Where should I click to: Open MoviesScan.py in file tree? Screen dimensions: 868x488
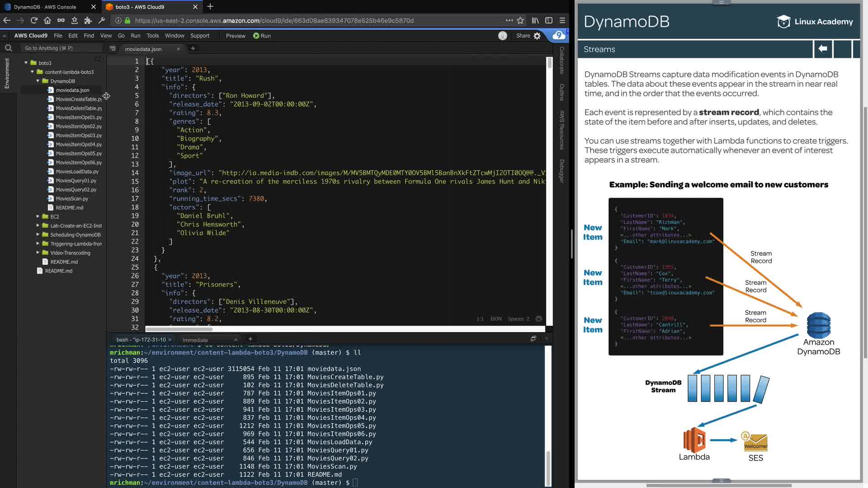(72, 198)
